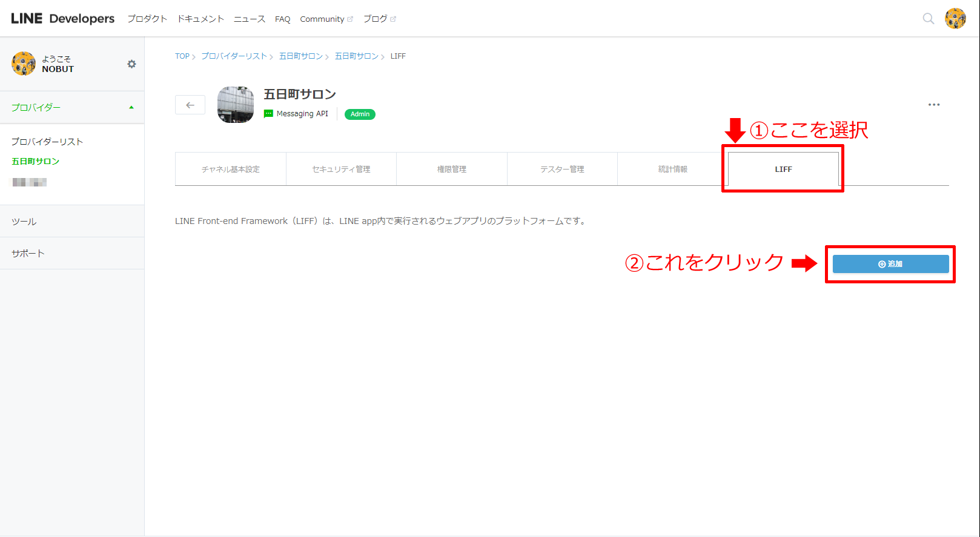
Task: Click the back arrow button
Action: [190, 105]
